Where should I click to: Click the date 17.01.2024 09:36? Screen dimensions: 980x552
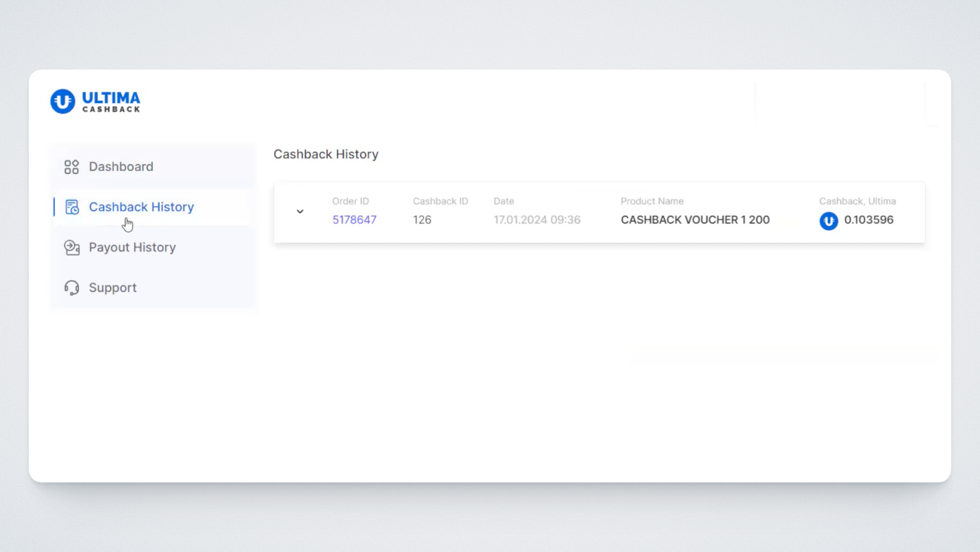(x=536, y=220)
